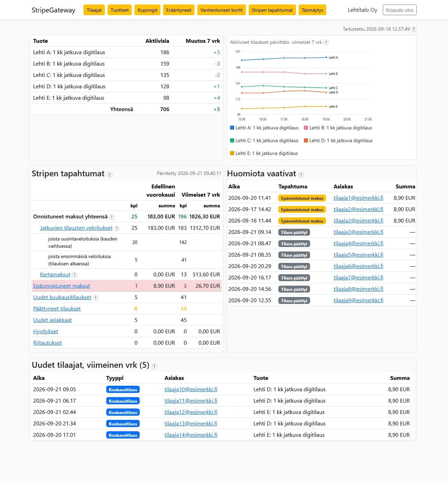The width and height of the screenshot is (448, 483).
Task: Open the help icon beside chart title
Action: tap(326, 42)
